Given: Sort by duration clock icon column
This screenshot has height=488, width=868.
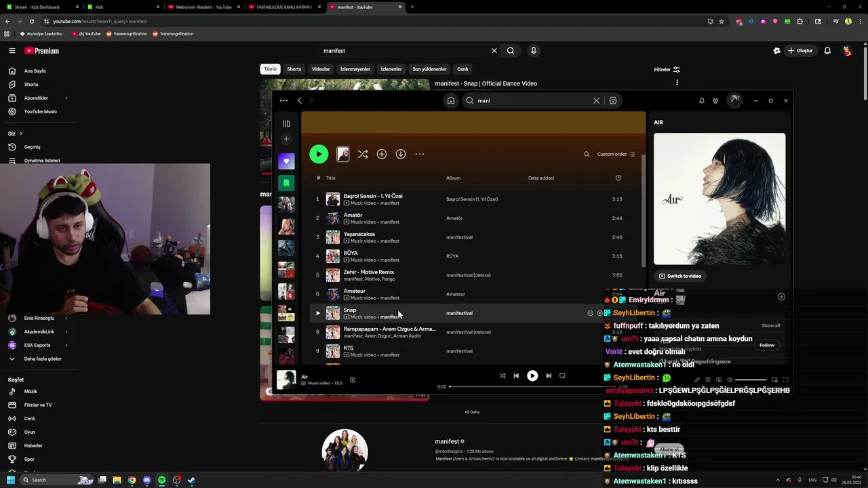Looking at the screenshot, I should pyautogui.click(x=618, y=178).
